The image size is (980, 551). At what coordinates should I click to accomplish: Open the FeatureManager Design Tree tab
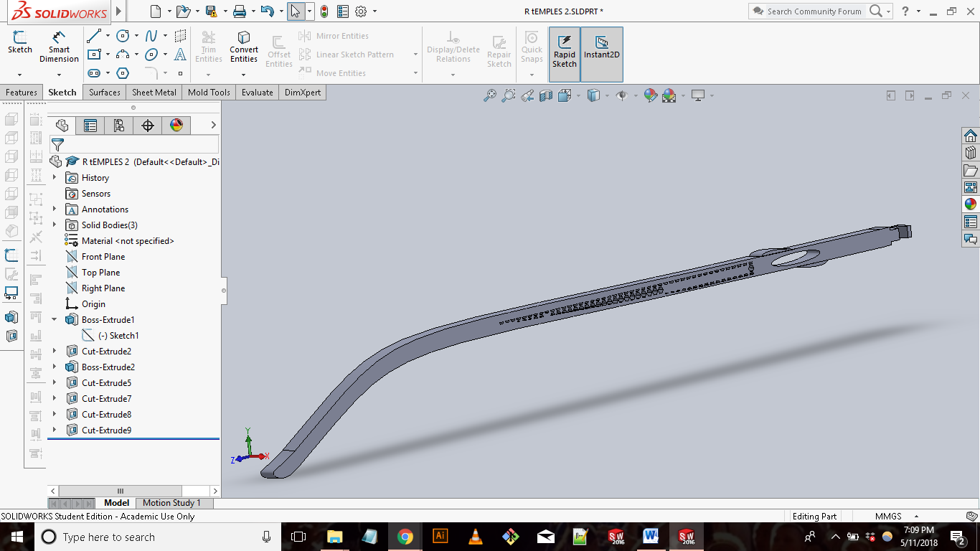tap(62, 126)
